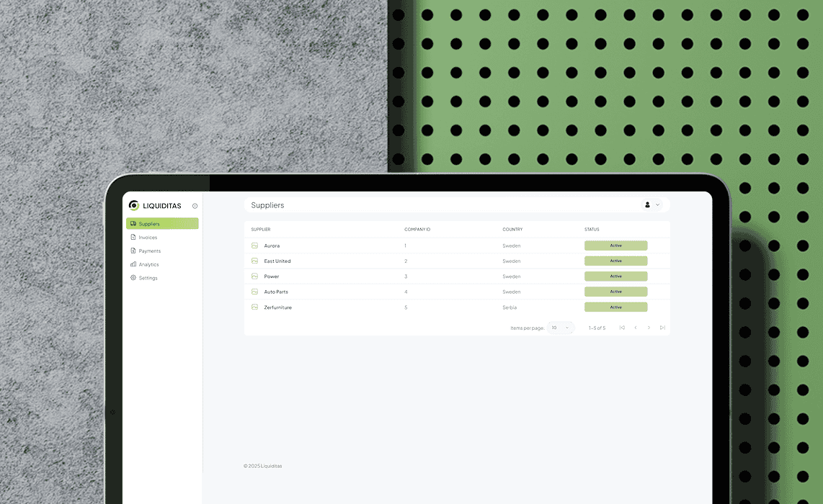Click the © 2025 Liquiditas footer text
This screenshot has height=504, width=823.
[x=262, y=466]
